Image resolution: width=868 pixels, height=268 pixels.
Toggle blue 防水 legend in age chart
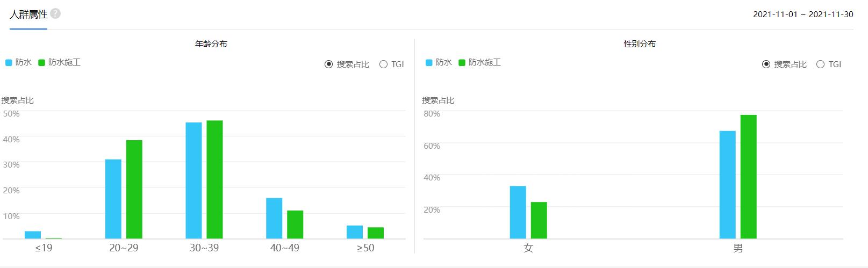pyautogui.click(x=18, y=62)
